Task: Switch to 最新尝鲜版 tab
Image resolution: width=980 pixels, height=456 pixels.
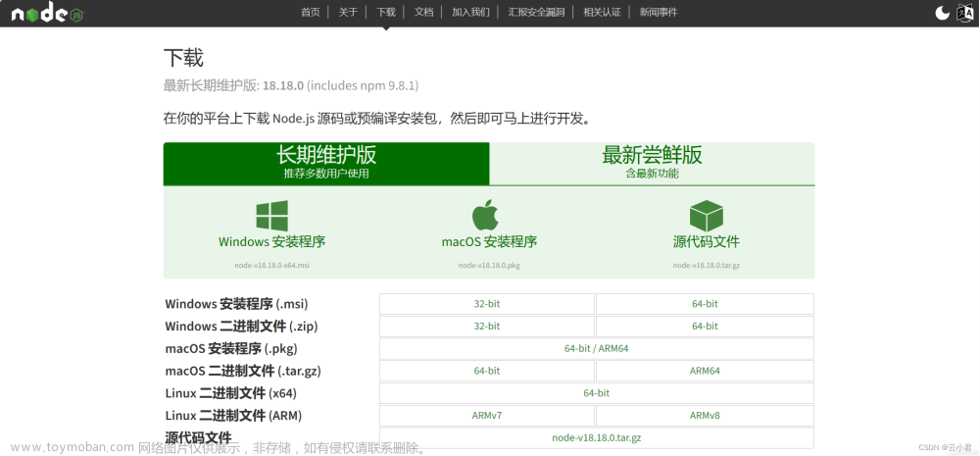Action: tap(652, 164)
